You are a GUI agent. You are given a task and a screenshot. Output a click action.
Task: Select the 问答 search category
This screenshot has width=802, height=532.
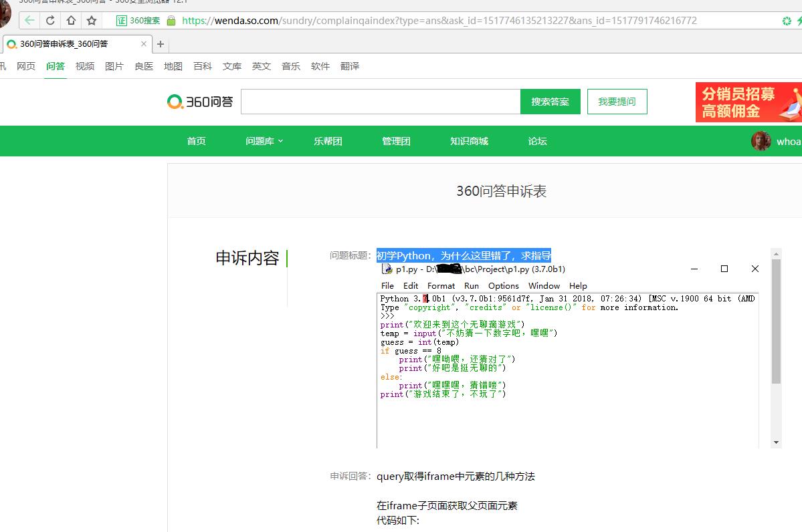(x=56, y=66)
